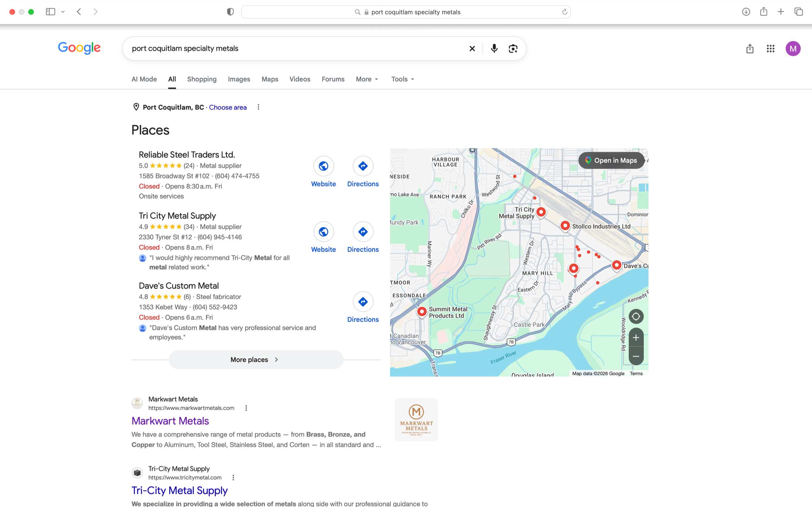Zoom out on the map

coord(636,356)
